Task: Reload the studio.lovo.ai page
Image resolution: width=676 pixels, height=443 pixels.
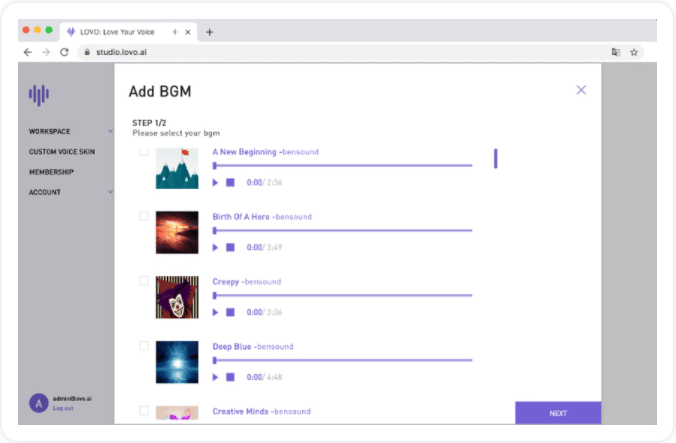Action: [x=64, y=52]
